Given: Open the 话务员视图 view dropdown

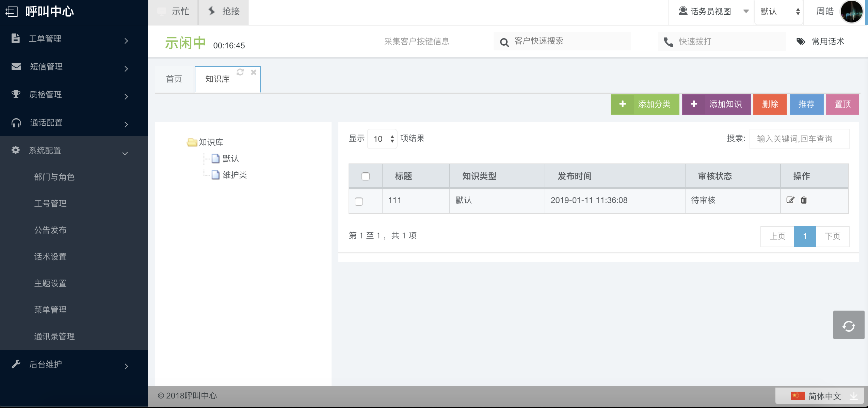Looking at the screenshot, I should pyautogui.click(x=711, y=12).
